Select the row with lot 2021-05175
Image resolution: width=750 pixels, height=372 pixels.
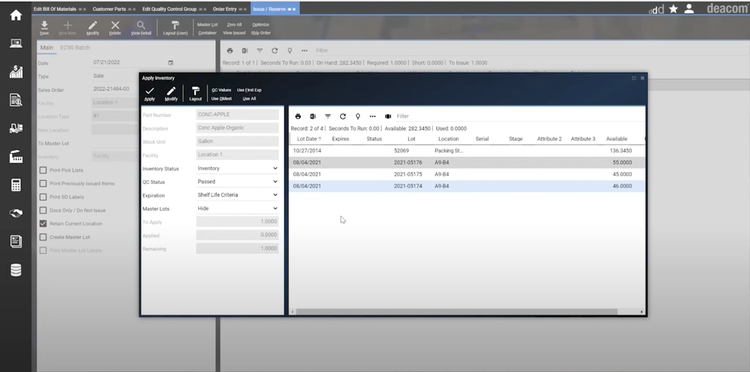coord(467,175)
